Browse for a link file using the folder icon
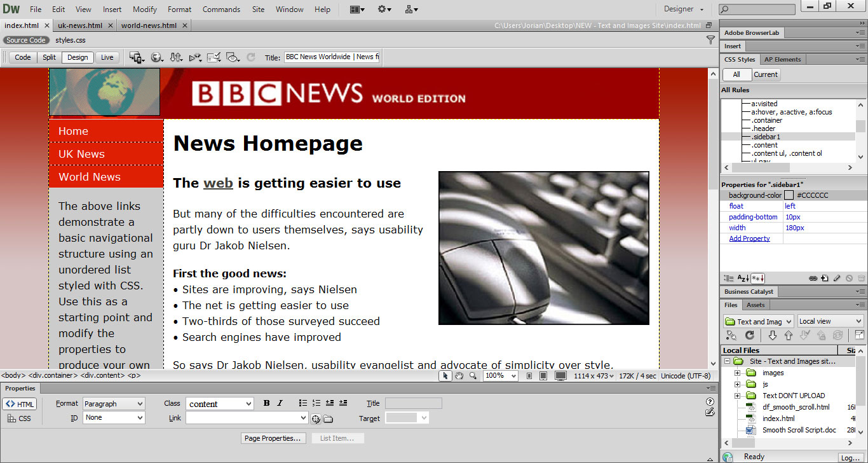 tap(328, 418)
